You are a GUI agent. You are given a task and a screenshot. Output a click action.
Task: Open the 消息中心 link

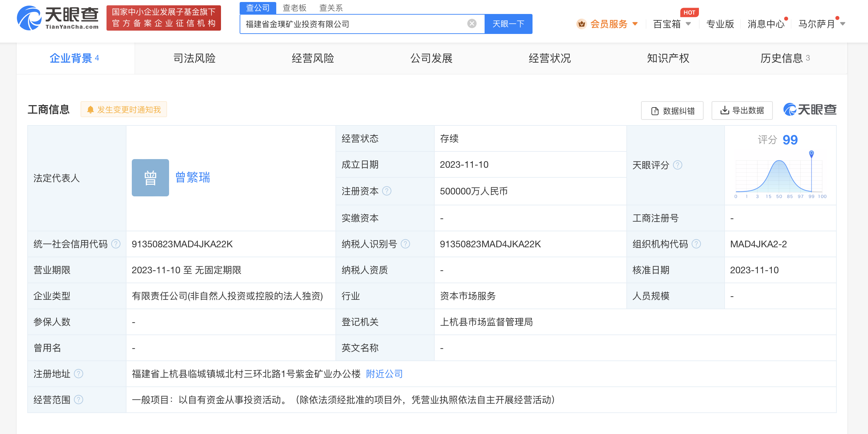(x=765, y=24)
